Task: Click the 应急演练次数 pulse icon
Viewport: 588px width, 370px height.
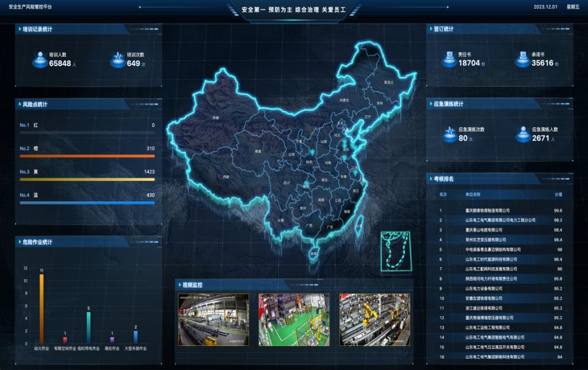Action: click(x=448, y=134)
